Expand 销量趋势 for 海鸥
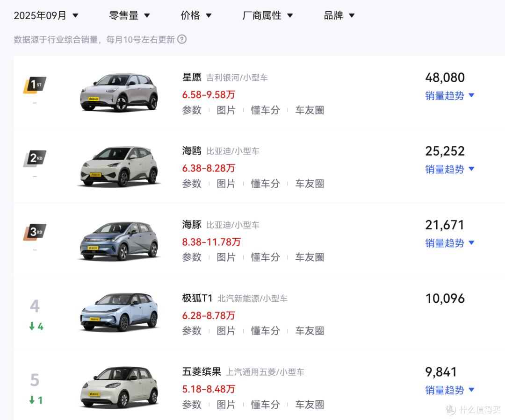The image size is (505, 420). (450, 169)
